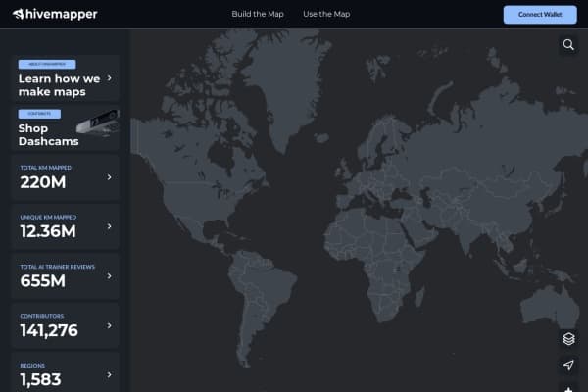Viewport: 588px width, 392px height.
Task: Expand the Total AI Trainer Reviews chevron
Action: [109, 276]
